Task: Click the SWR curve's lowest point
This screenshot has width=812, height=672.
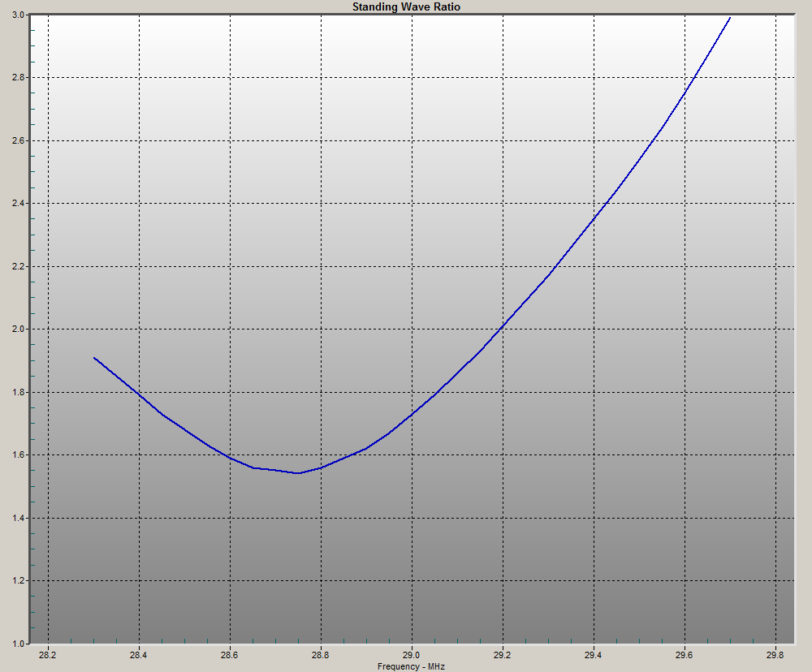Action: point(298,472)
